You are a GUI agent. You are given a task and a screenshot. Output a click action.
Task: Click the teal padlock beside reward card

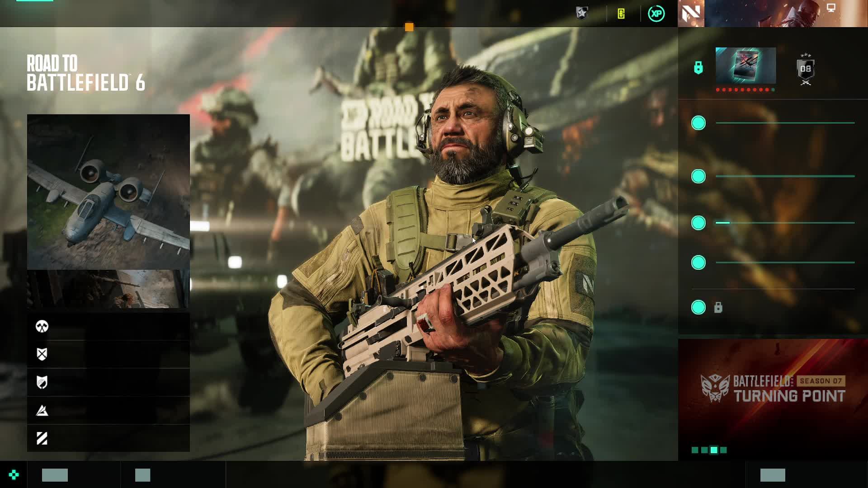698,68
